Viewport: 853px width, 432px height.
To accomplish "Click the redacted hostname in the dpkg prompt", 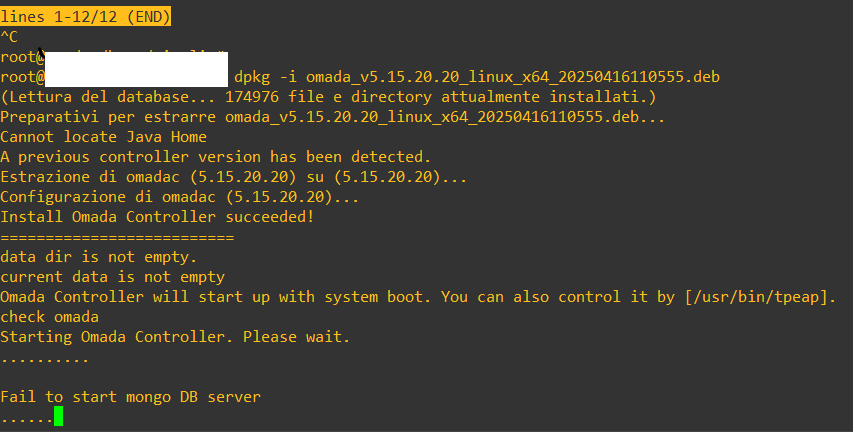I will (137, 77).
